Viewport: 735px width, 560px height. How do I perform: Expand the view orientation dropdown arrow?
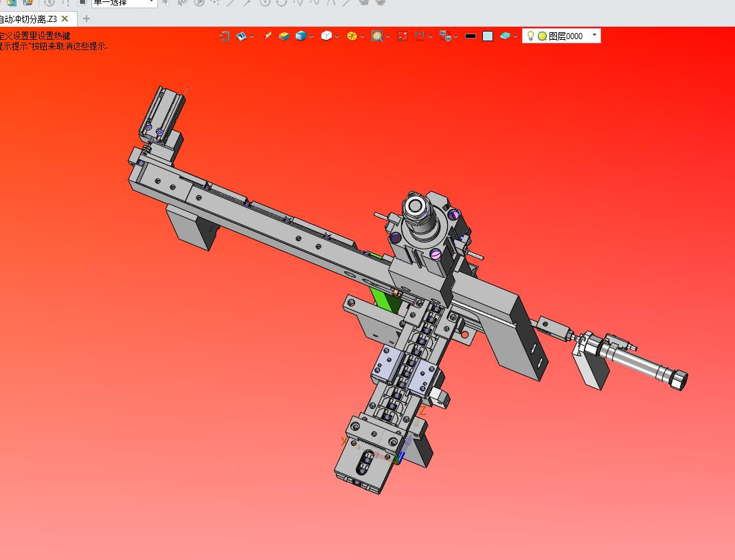(x=252, y=36)
